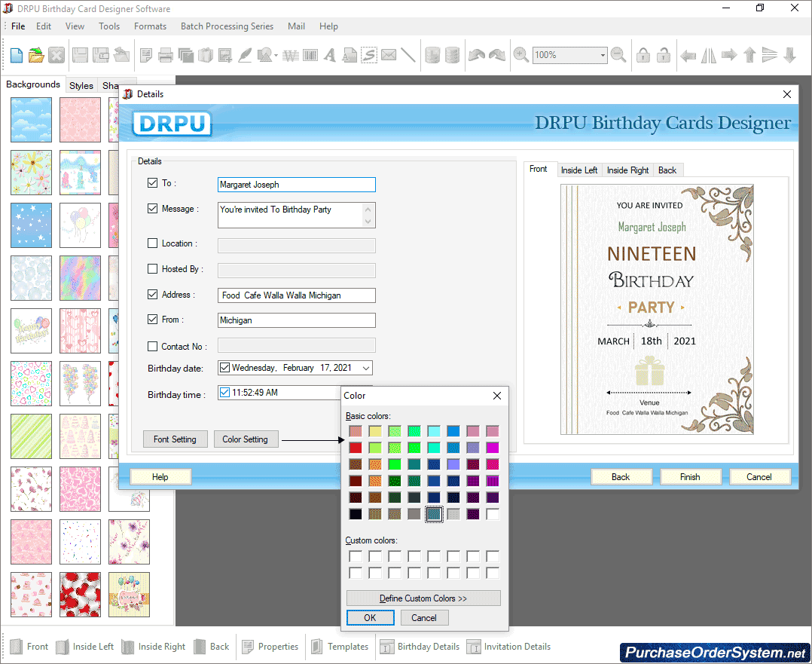Uncheck the From checkbox
Image resolution: width=812 pixels, height=664 pixels.
coord(152,320)
